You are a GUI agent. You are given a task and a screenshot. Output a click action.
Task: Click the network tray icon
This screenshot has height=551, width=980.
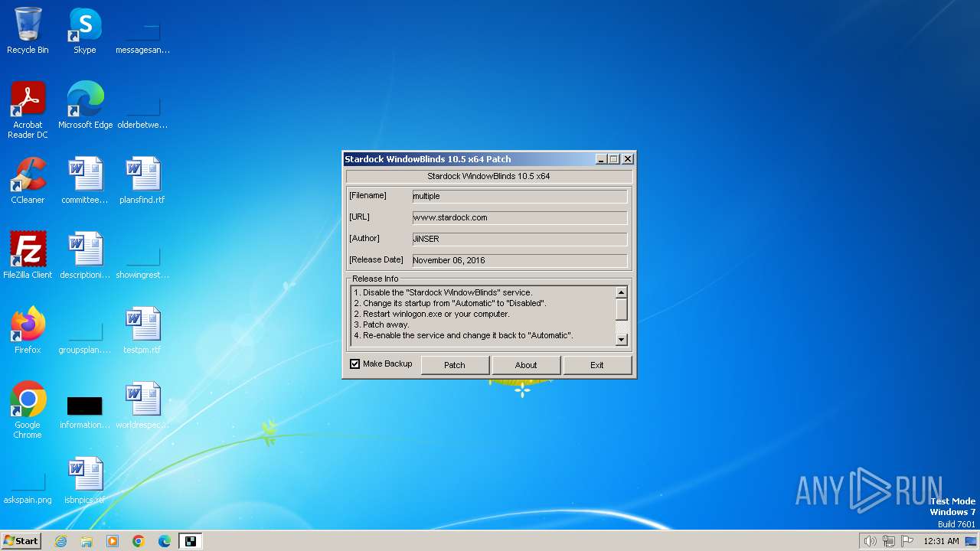click(889, 541)
